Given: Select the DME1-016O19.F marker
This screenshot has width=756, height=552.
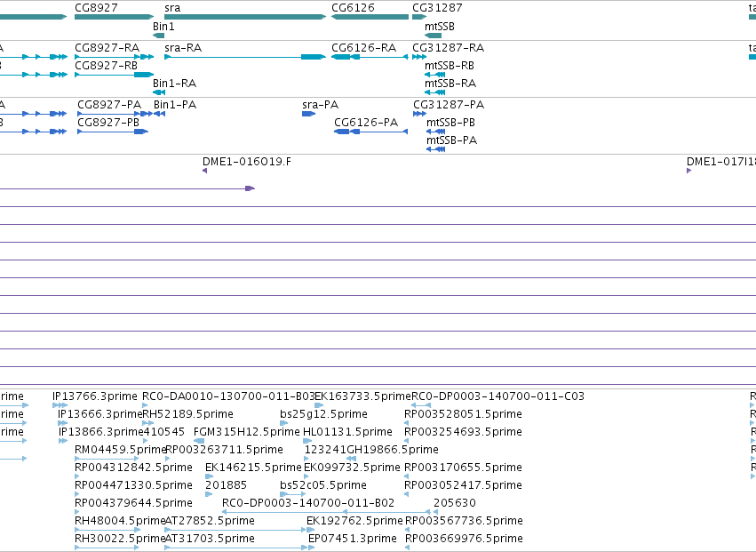Looking at the screenshot, I should pyautogui.click(x=205, y=171).
